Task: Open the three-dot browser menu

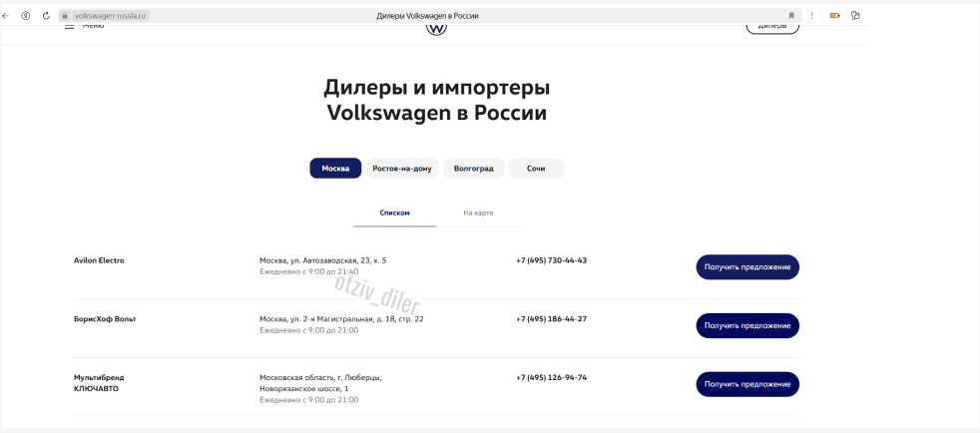Action: pyautogui.click(x=812, y=16)
